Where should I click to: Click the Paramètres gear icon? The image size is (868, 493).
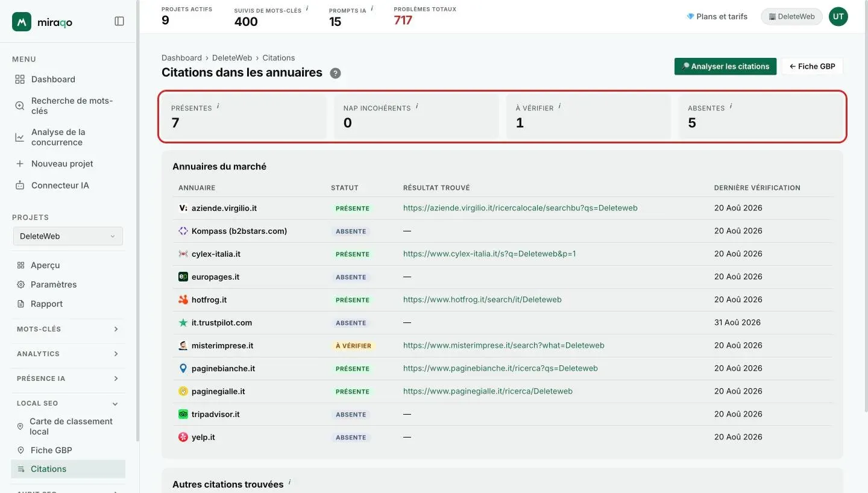[20, 284]
